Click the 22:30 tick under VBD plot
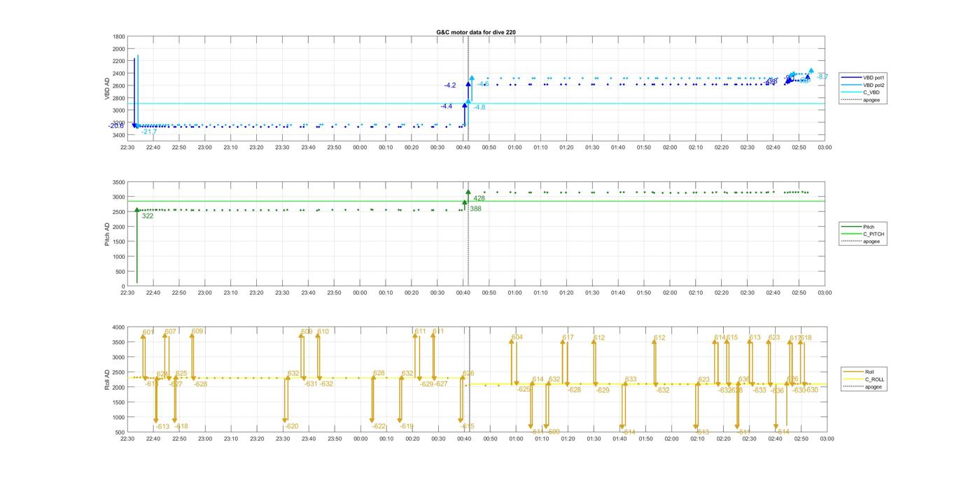Viewport: 980px width, 485px height. 127,147
